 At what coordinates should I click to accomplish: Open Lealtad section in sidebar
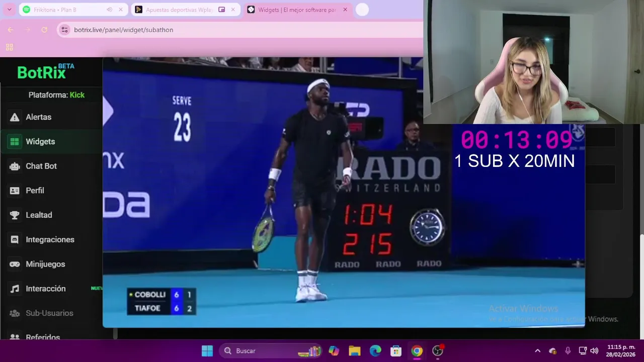50,215
